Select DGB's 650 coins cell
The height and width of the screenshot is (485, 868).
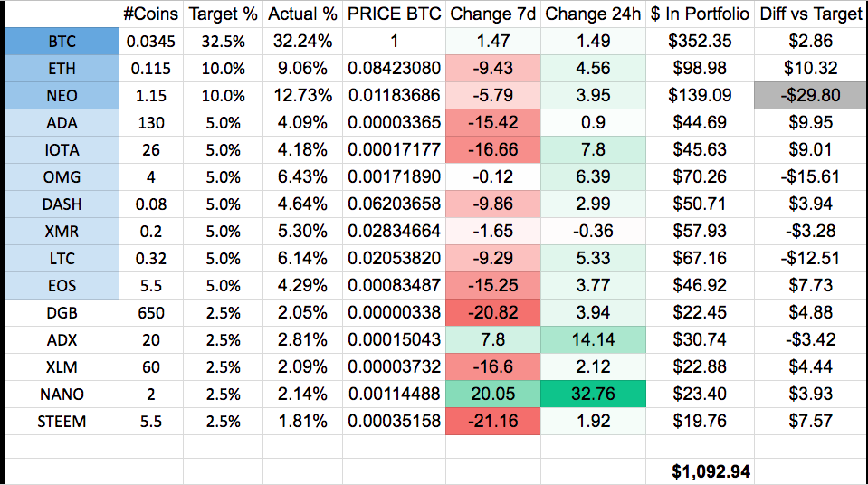point(150,313)
